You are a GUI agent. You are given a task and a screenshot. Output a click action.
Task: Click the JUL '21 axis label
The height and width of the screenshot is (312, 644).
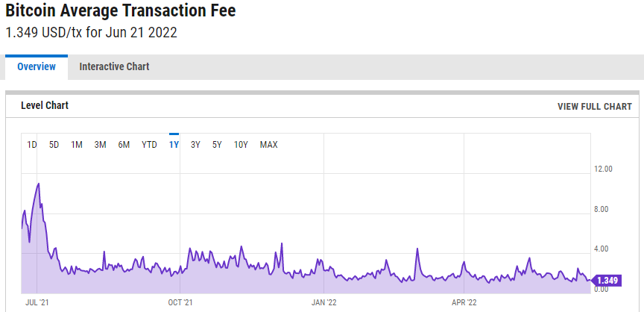click(37, 303)
